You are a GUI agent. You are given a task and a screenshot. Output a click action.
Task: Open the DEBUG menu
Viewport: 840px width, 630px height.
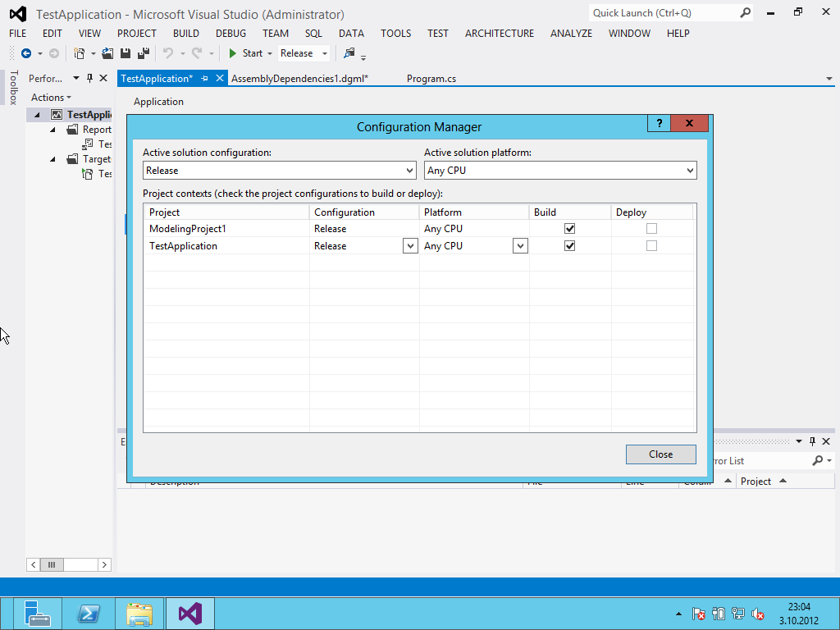pos(231,33)
